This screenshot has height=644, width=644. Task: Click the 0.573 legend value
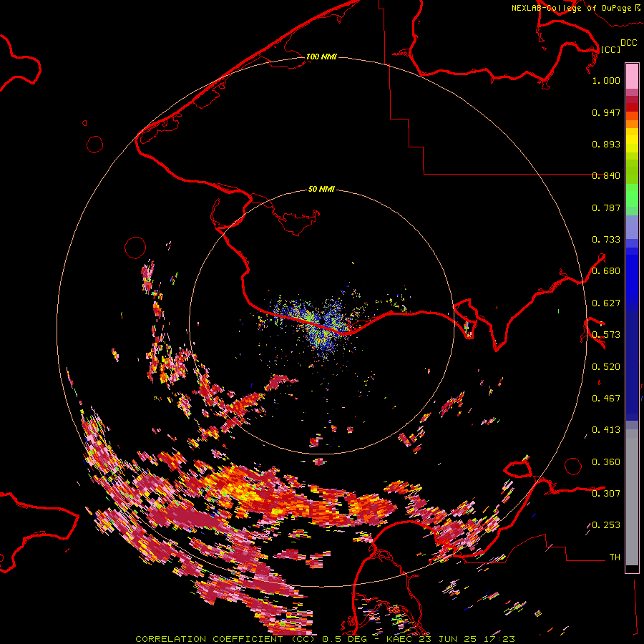point(606,335)
